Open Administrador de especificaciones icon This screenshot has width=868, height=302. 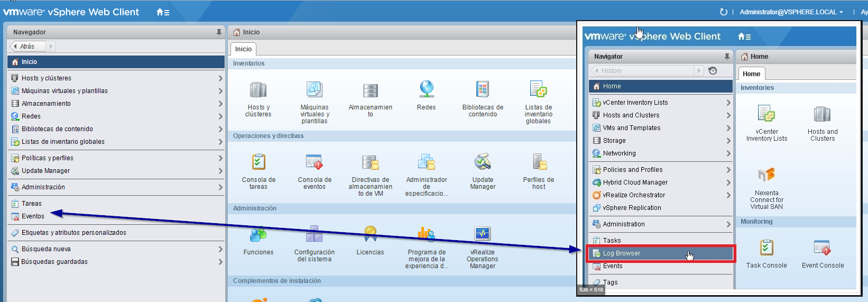click(427, 162)
